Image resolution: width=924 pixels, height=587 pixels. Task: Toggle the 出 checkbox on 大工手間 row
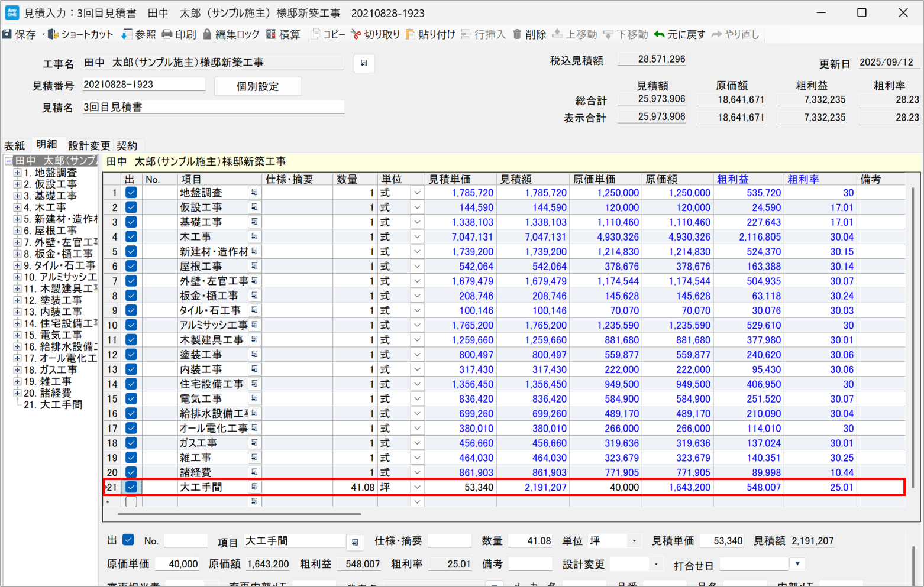coord(131,487)
